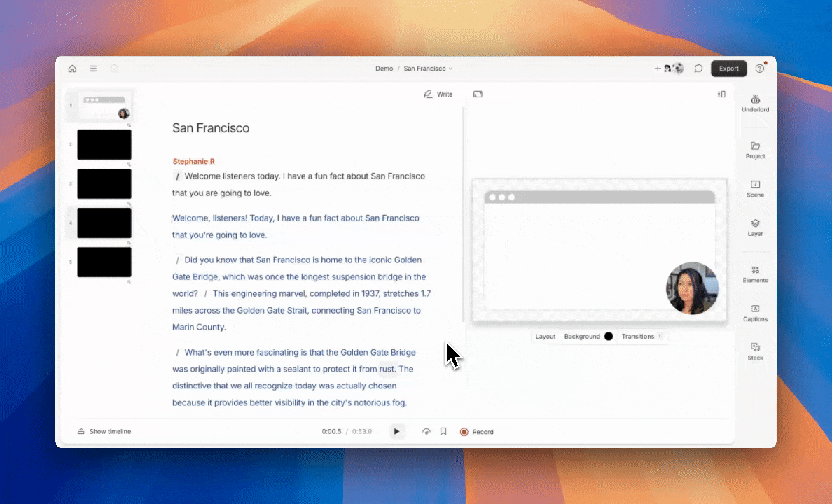
Task: Click the Stephanie R speaker label
Action: pyautogui.click(x=194, y=161)
